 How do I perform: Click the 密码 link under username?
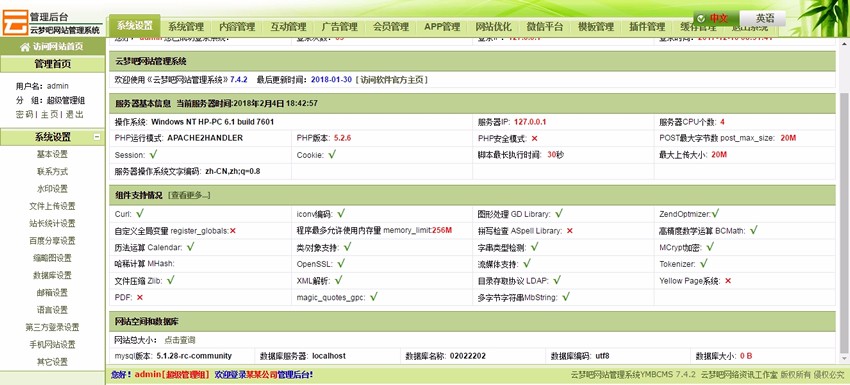(x=24, y=114)
